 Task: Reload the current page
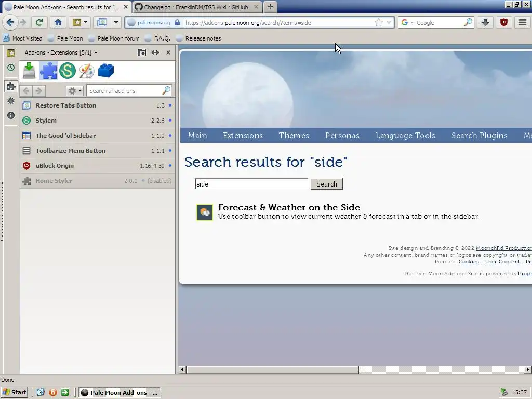39,23
